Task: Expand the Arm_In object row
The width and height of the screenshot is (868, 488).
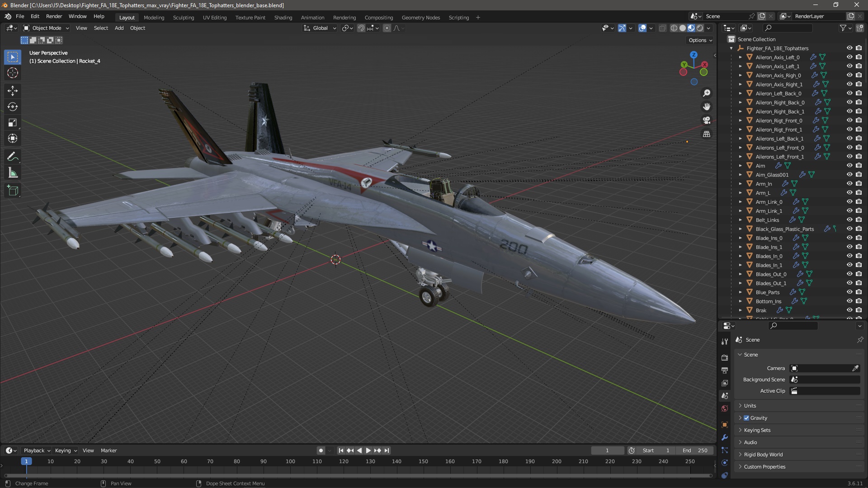Action: coord(741,184)
